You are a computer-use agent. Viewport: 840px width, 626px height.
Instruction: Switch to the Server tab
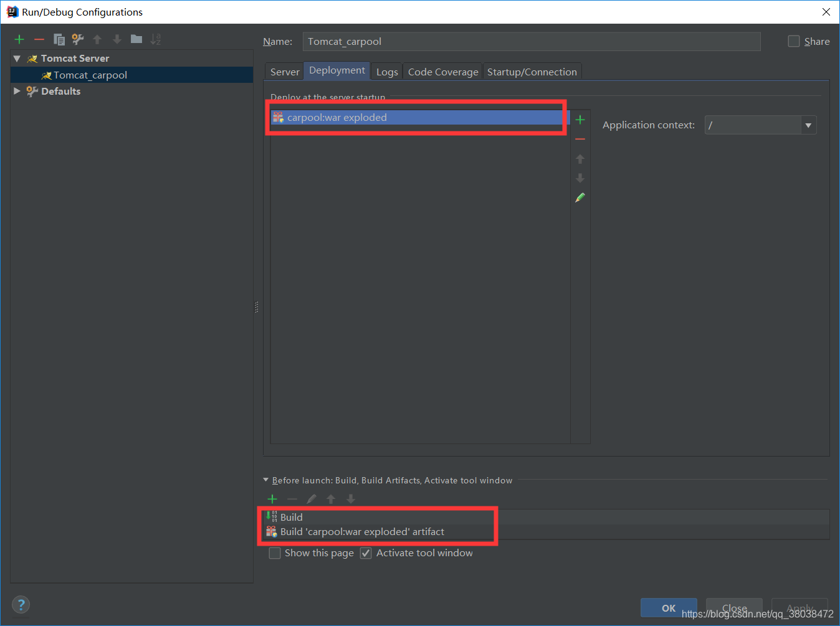[x=285, y=72]
